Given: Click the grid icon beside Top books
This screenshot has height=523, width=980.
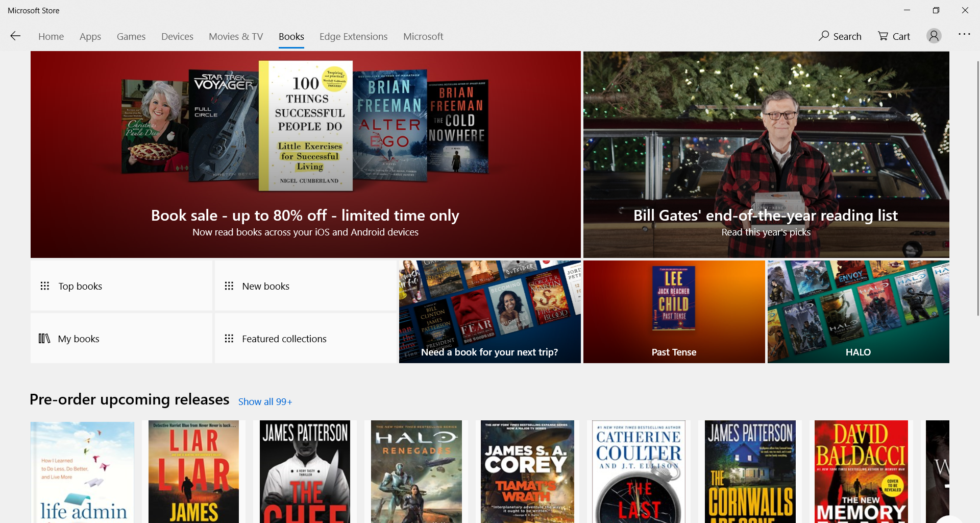Looking at the screenshot, I should [x=45, y=286].
